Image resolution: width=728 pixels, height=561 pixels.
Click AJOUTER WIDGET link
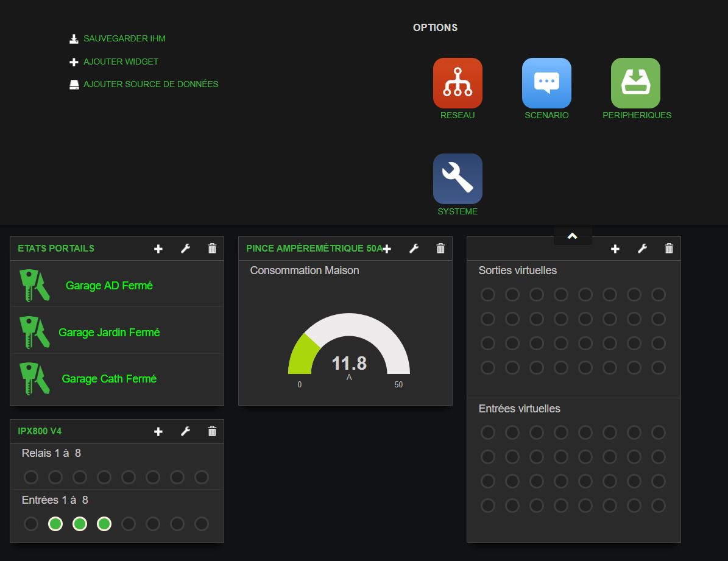(121, 62)
